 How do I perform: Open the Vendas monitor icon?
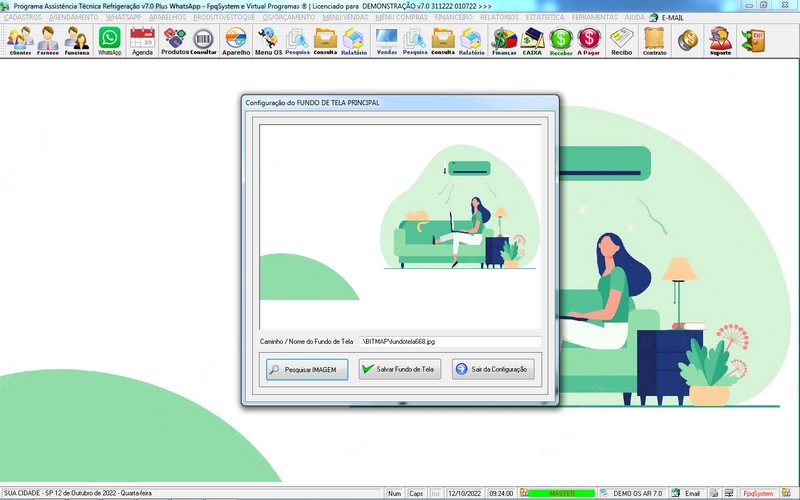[x=386, y=41]
